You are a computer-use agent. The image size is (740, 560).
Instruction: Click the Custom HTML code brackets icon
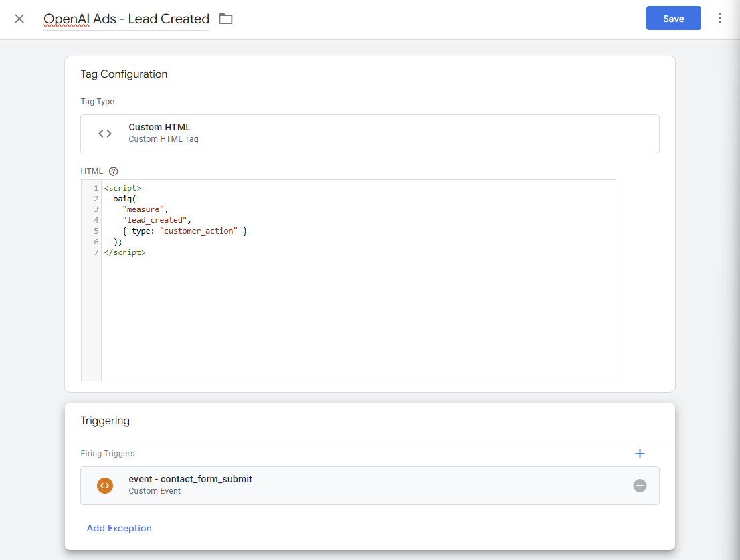coord(105,134)
